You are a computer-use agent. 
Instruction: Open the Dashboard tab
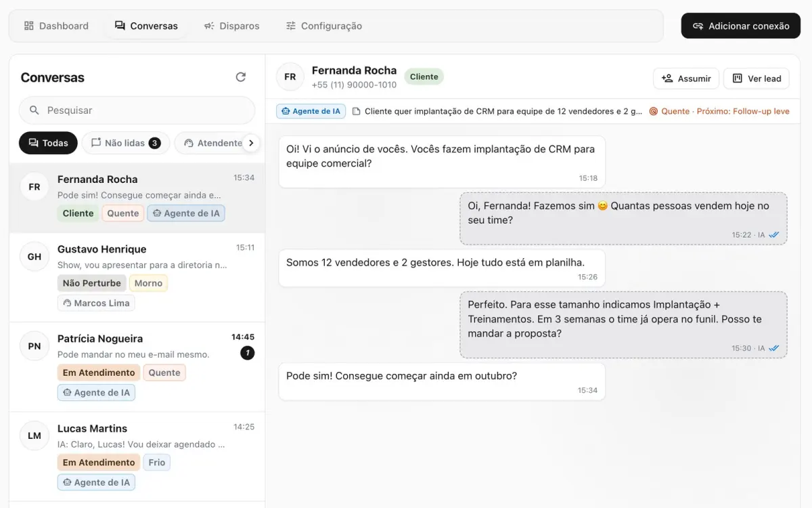coord(56,26)
